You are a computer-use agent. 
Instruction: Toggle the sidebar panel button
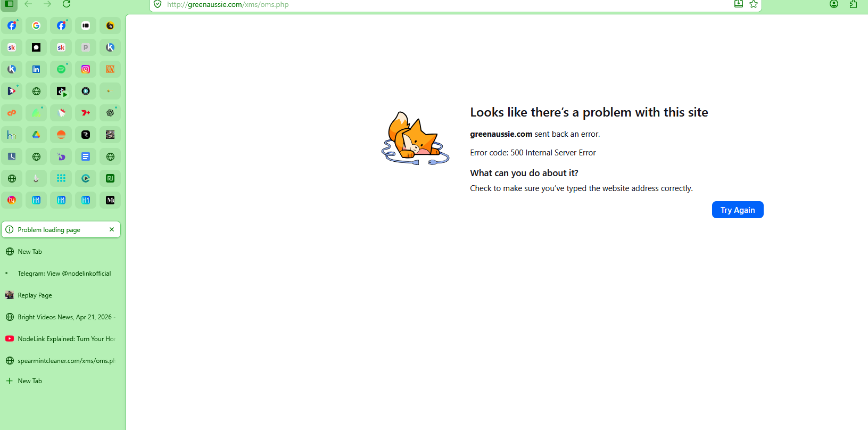(9, 4)
